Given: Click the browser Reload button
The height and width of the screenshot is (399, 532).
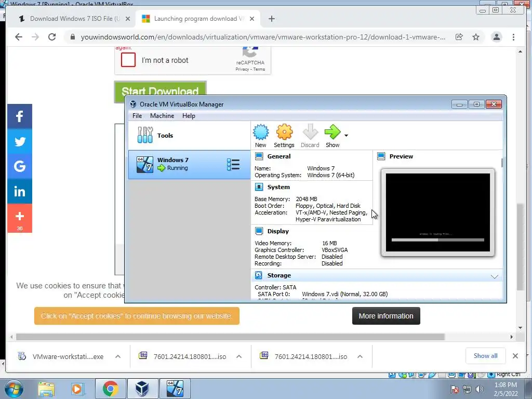Looking at the screenshot, I should [52, 37].
